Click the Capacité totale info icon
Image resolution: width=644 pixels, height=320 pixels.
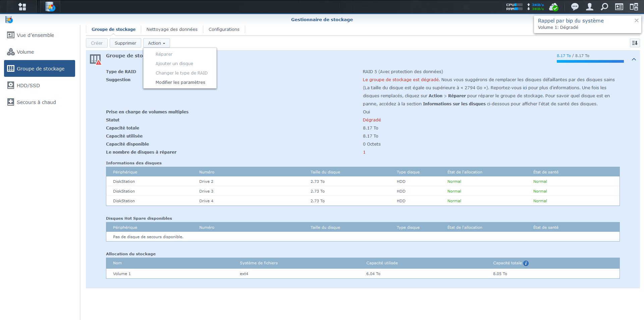pos(526,263)
